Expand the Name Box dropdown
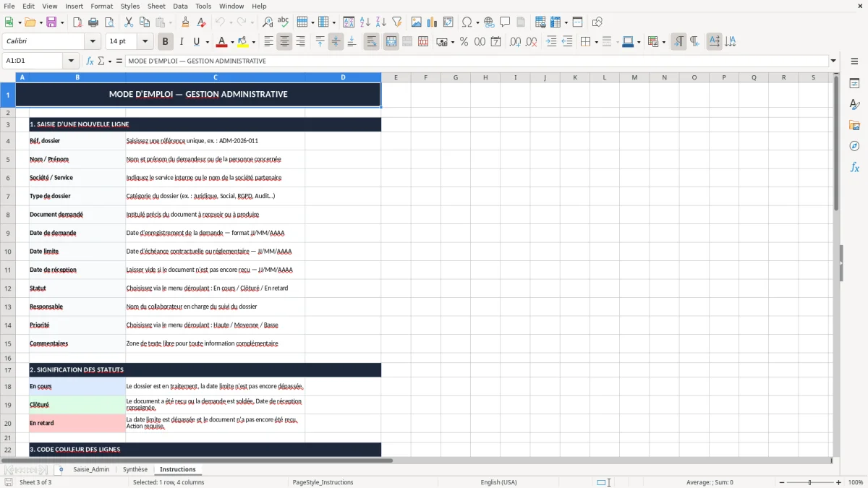 click(x=71, y=61)
